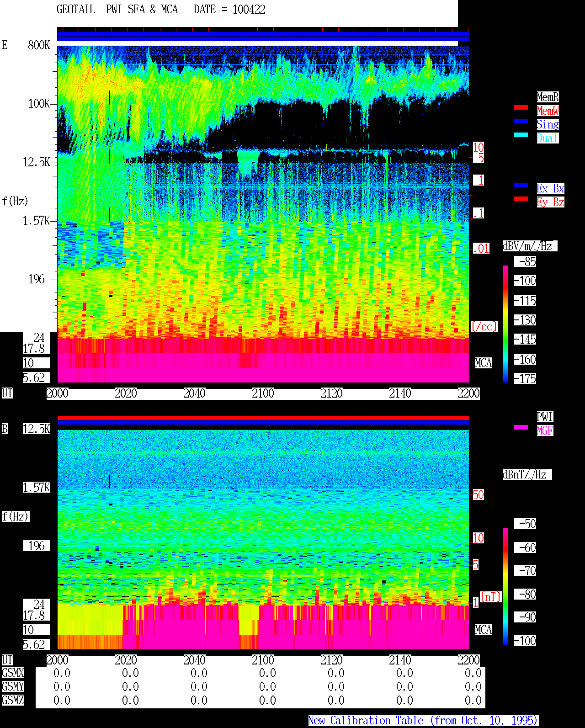
Task: Click the [/cc] density unit label
Action: coord(484,327)
